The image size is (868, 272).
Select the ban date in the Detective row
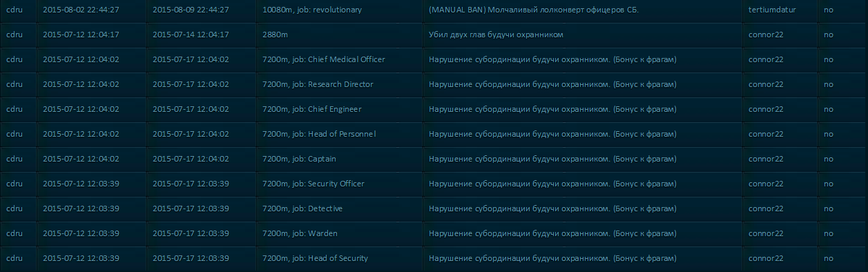pyautogui.click(x=81, y=208)
